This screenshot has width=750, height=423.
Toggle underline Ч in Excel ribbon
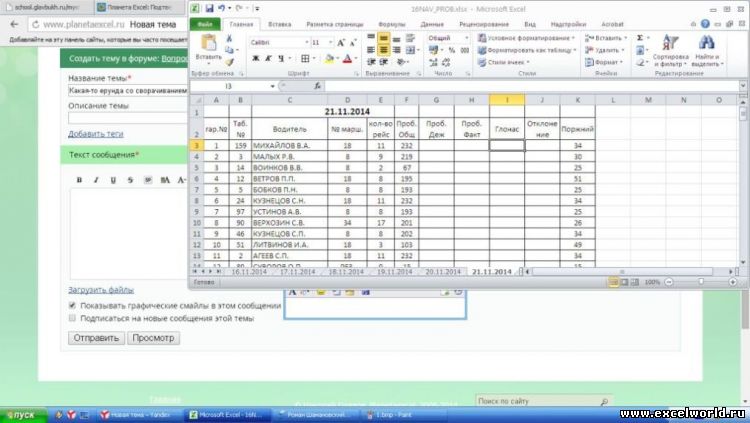coord(281,58)
